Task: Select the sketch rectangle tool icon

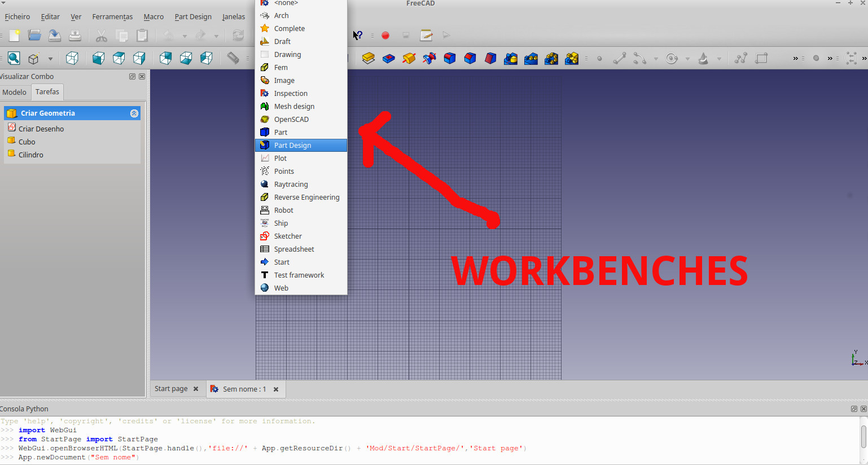Action: pos(761,58)
